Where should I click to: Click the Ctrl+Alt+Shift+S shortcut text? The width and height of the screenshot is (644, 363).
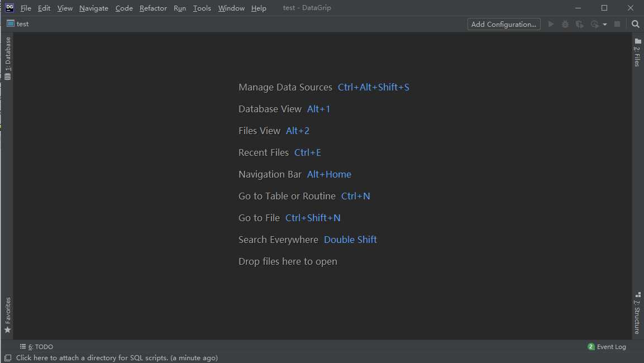[373, 88]
